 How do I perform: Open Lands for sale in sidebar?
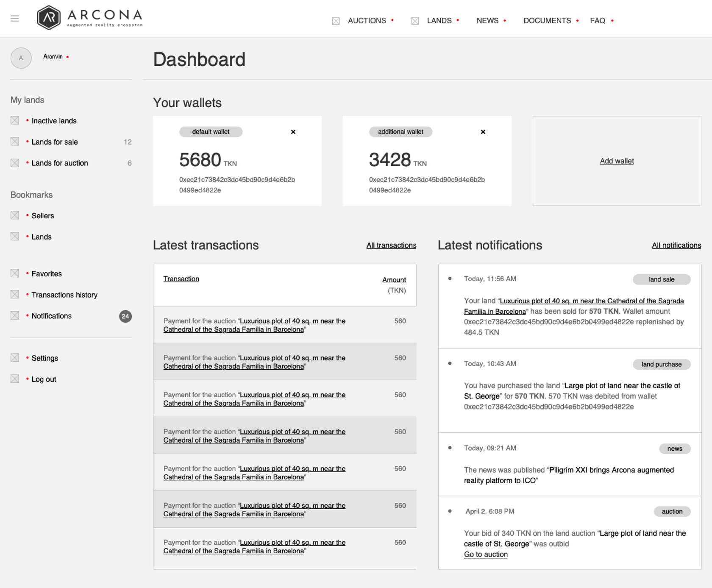click(55, 142)
